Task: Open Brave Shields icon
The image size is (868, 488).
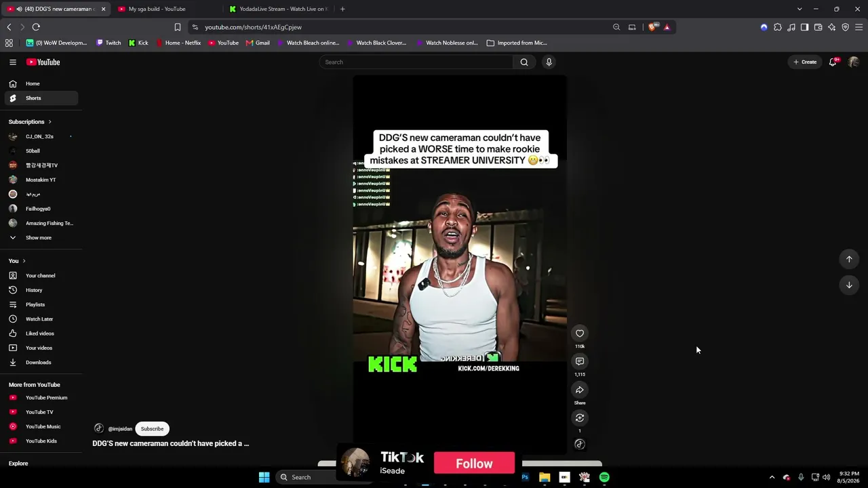Action: coord(652,27)
